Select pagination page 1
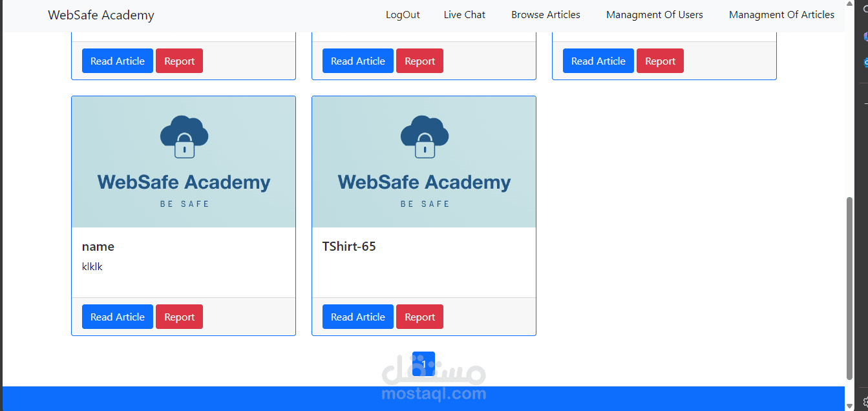This screenshot has width=868, height=411. [423, 364]
